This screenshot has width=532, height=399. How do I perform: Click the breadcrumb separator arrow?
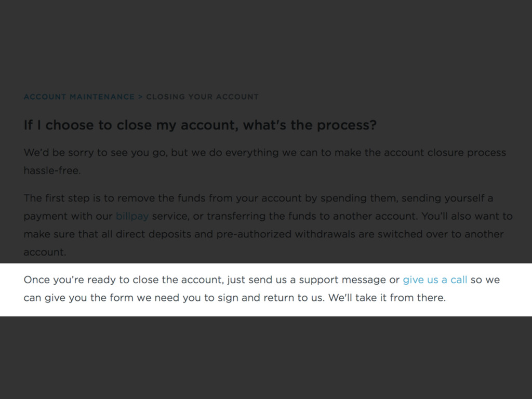140,97
